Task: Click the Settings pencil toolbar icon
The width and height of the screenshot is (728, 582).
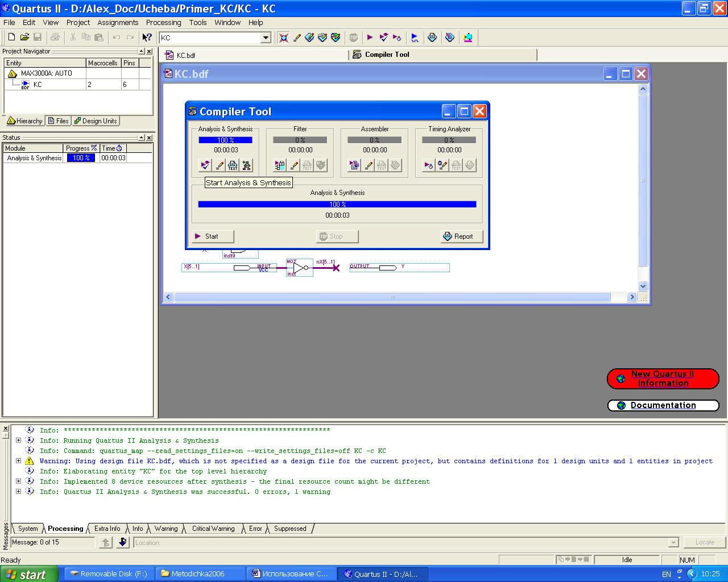Action: point(297,38)
